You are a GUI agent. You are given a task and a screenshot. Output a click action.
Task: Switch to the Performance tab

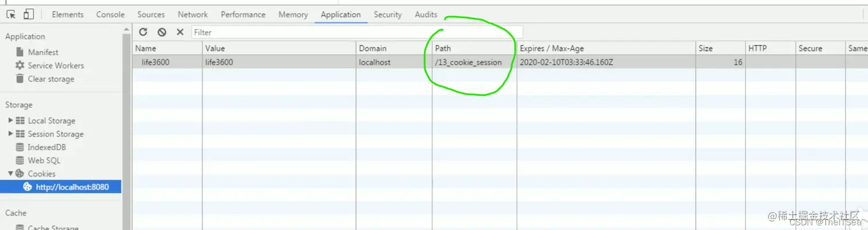tap(243, 14)
